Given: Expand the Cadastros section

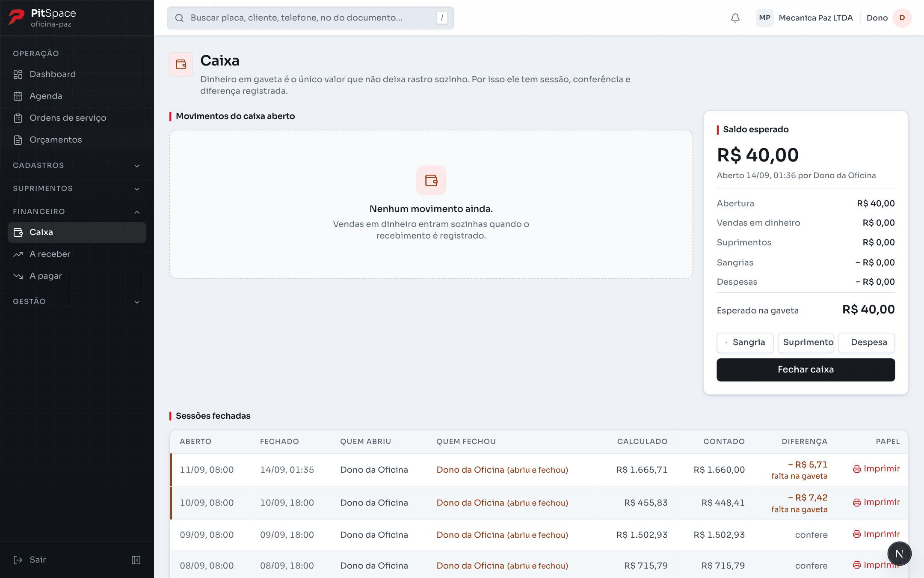Looking at the screenshot, I should 77,166.
